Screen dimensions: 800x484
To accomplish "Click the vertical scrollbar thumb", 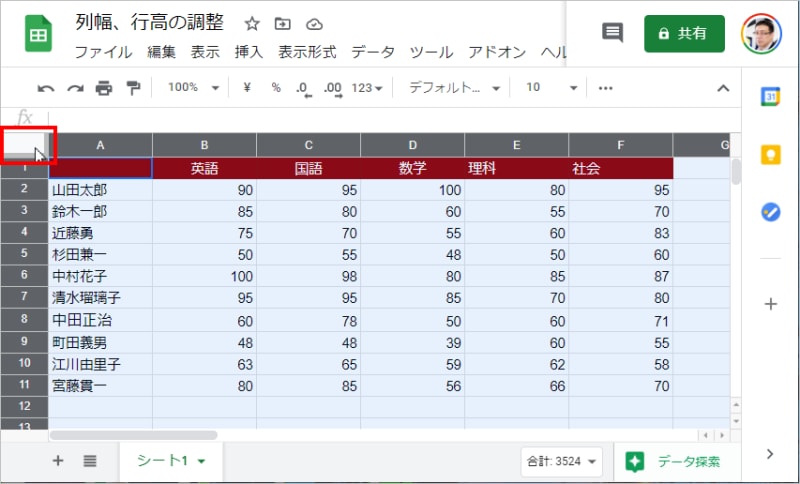I will click(735, 172).
